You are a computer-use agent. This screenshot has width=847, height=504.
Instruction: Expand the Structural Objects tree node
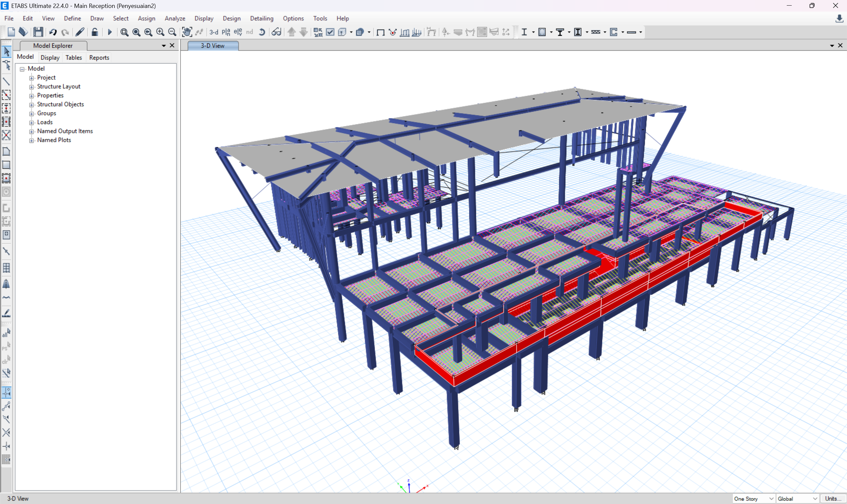32,105
